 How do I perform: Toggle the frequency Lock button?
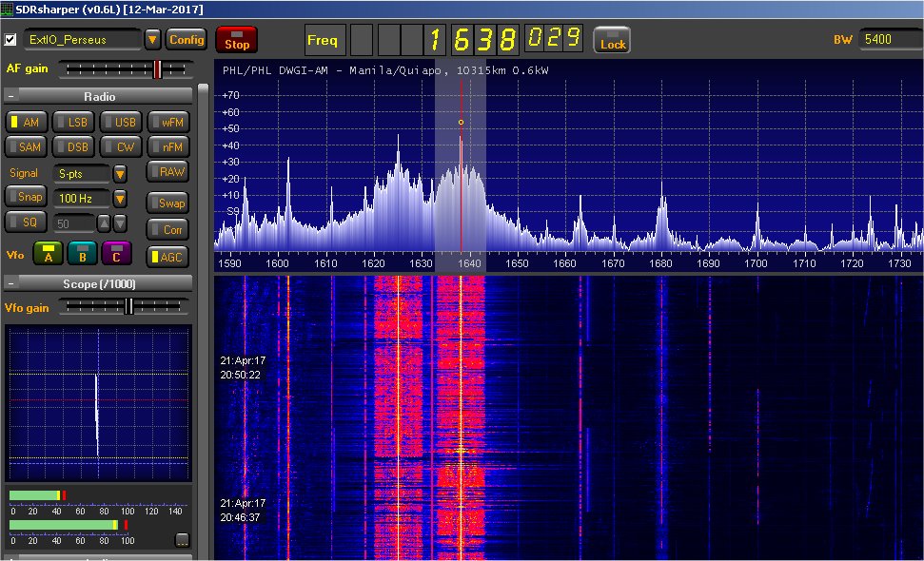coord(612,40)
